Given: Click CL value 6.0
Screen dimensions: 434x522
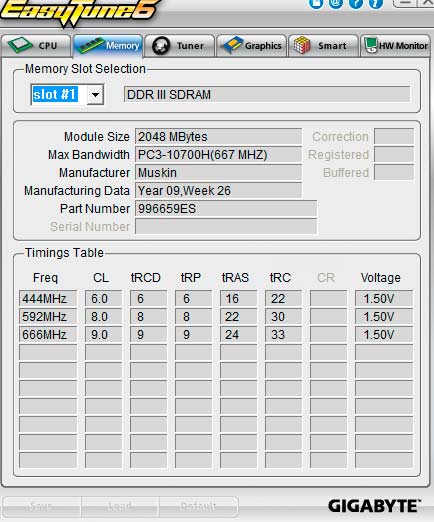Looking at the screenshot, I should pos(103,298).
